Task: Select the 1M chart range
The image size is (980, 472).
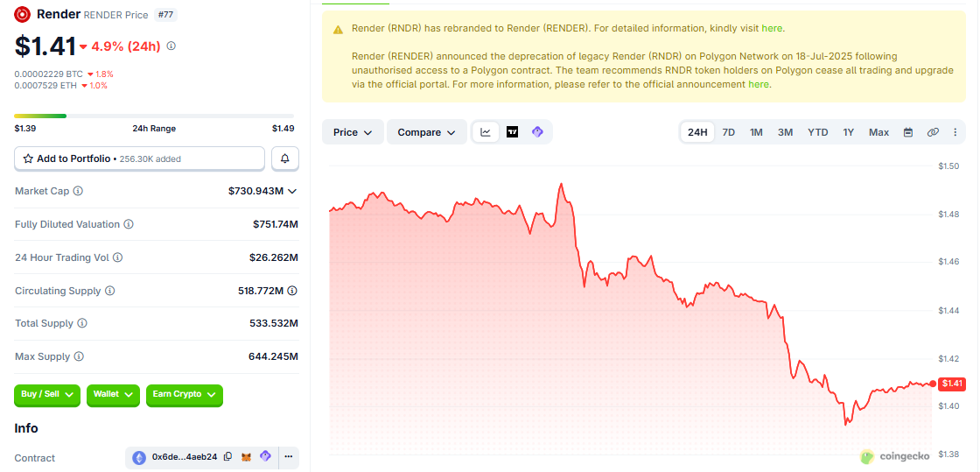Action: (x=756, y=132)
